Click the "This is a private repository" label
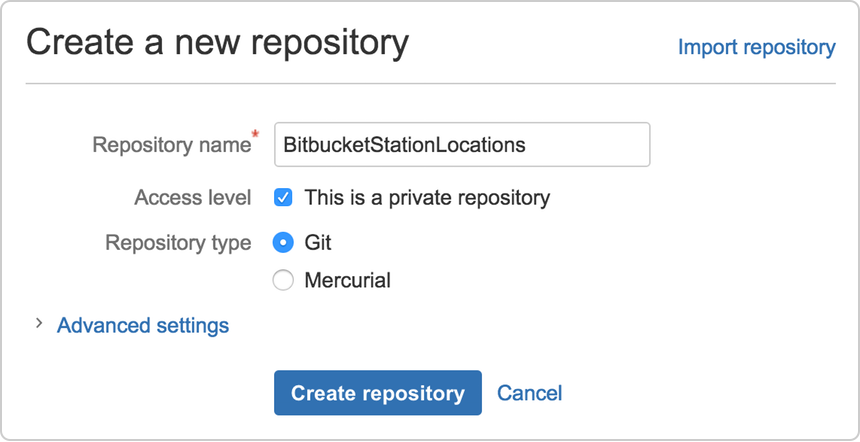Screen dimensions: 860x442 tap(427, 198)
